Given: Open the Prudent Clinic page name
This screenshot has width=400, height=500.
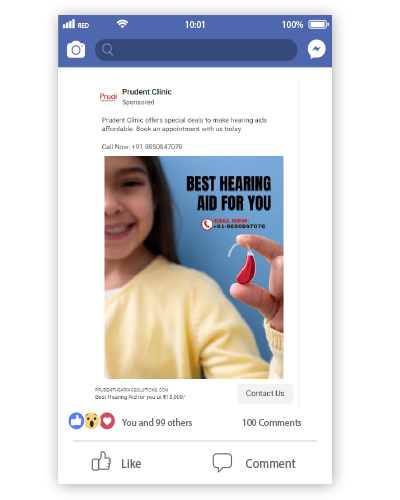Looking at the screenshot, I should pyautogui.click(x=147, y=92).
